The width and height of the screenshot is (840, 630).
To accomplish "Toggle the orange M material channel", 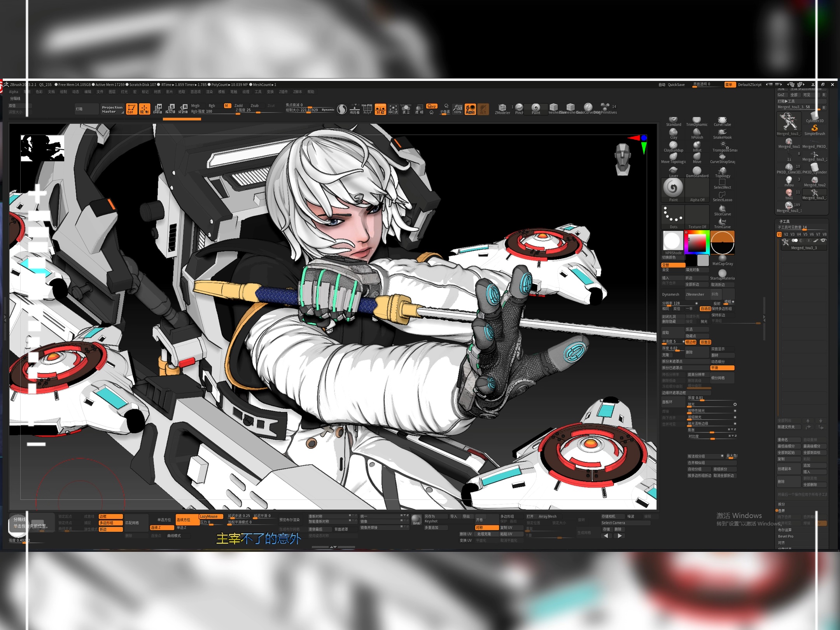I will coord(227,105).
